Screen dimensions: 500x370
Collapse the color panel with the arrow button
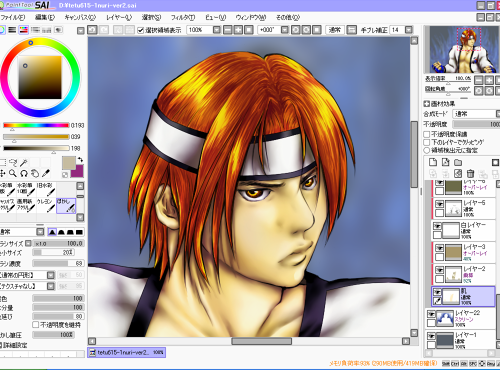pos(80,31)
